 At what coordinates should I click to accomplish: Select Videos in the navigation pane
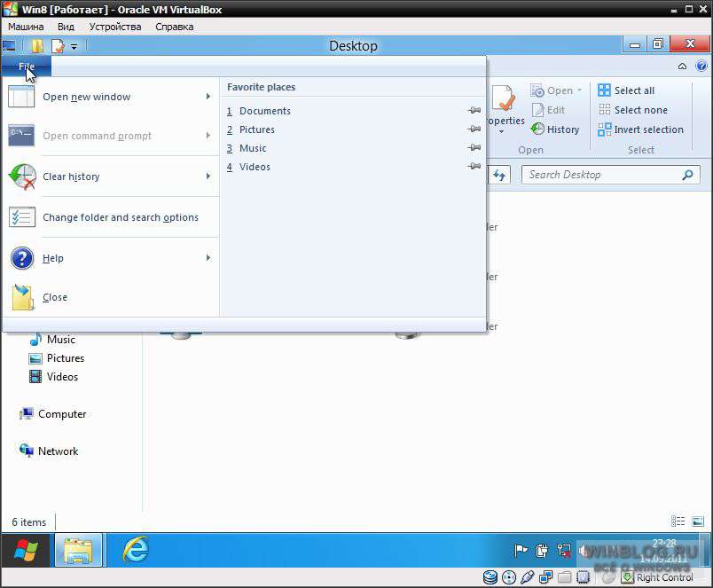[x=54, y=377]
